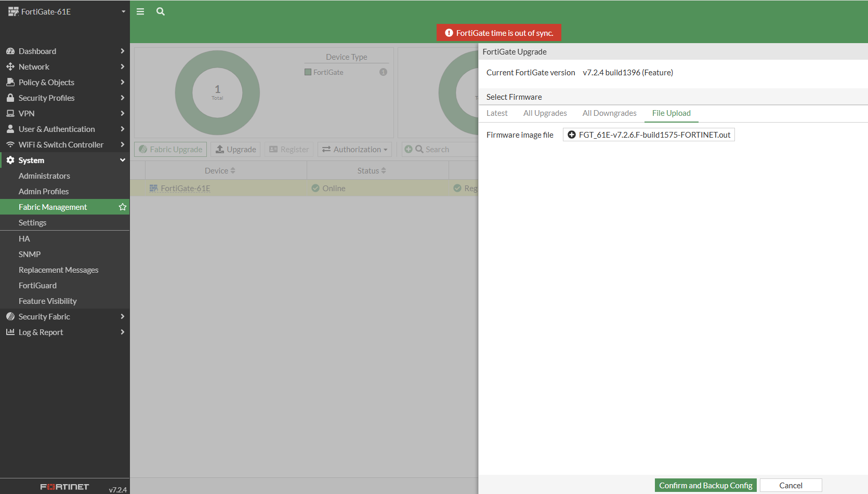The width and height of the screenshot is (868, 494).
Task: Click the VPN laptop icon
Action: (x=10, y=113)
